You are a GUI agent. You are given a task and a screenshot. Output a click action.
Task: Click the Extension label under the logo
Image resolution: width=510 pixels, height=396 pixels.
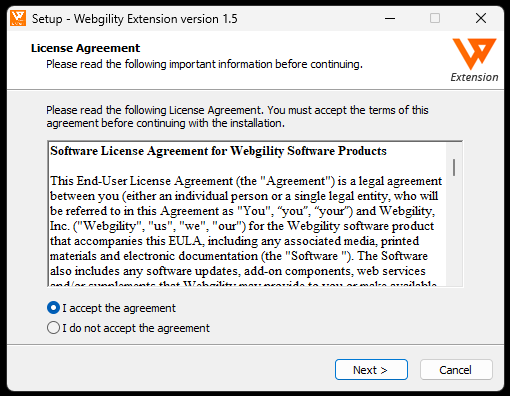coord(474,77)
